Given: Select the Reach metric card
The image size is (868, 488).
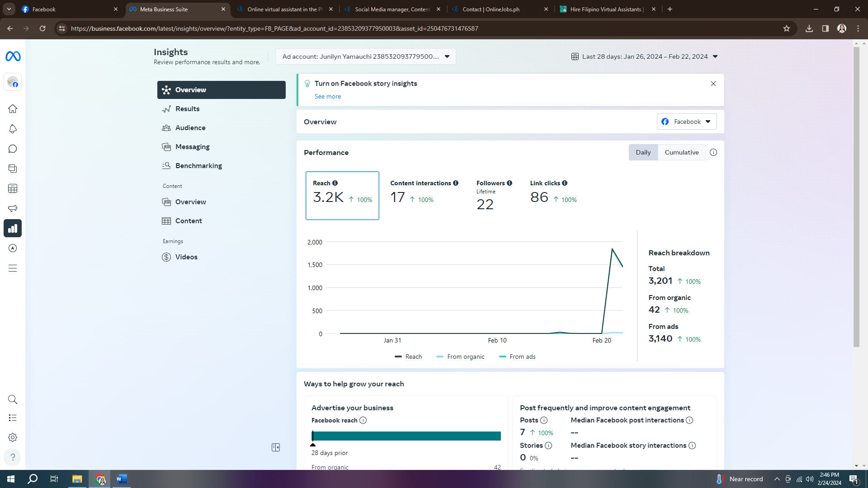Looking at the screenshot, I should click(x=342, y=195).
